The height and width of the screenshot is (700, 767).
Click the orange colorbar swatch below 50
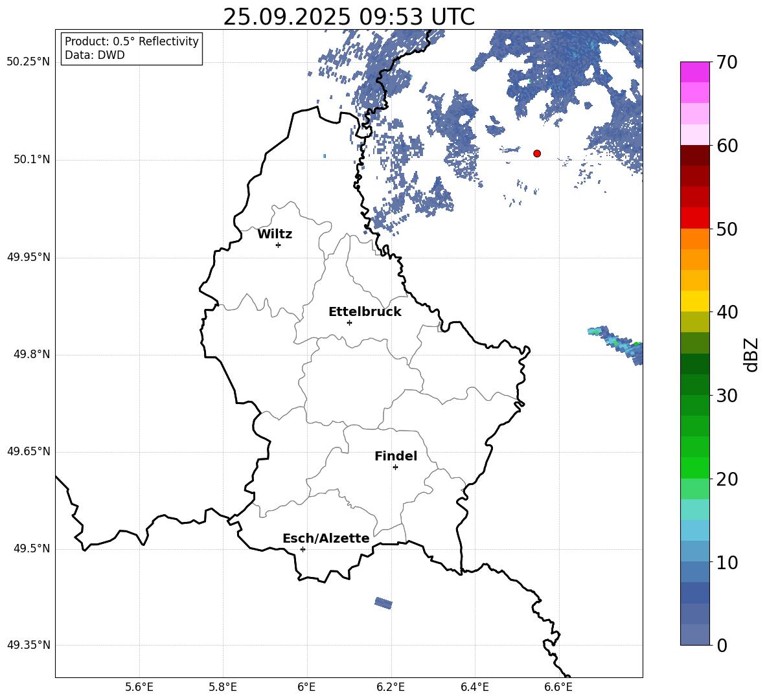pyautogui.click(x=695, y=238)
